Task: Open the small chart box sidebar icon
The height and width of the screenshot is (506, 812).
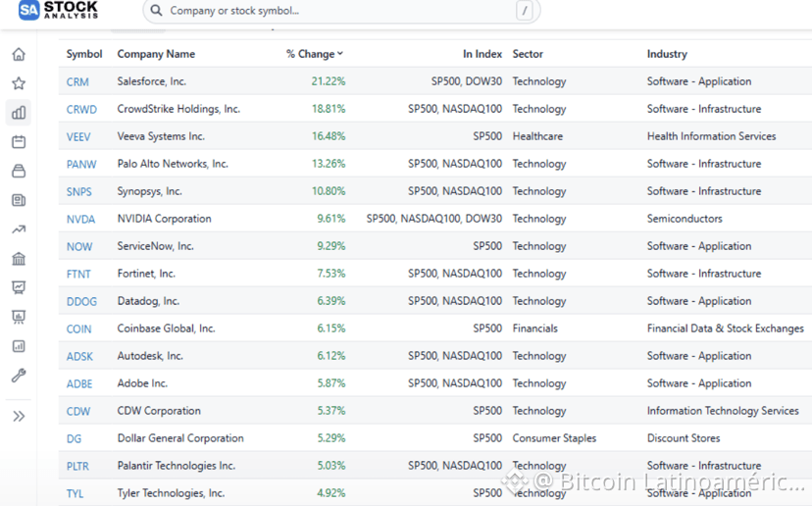Action: (x=19, y=346)
